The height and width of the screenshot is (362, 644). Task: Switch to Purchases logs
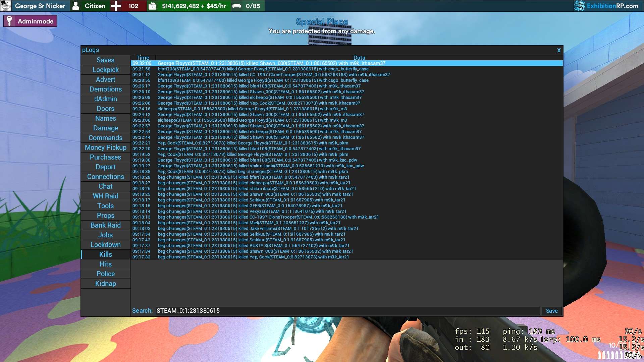(106, 157)
